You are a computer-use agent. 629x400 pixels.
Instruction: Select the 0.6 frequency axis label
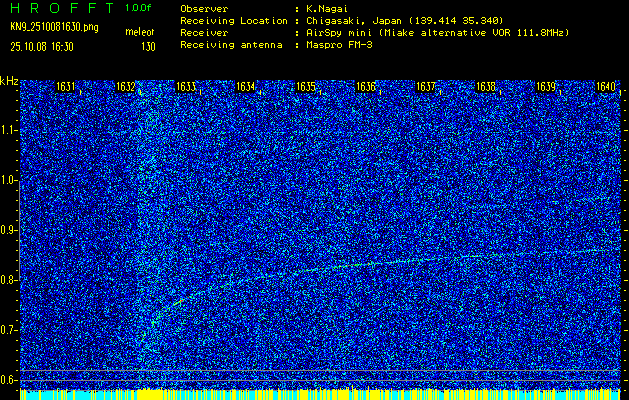click(9, 379)
